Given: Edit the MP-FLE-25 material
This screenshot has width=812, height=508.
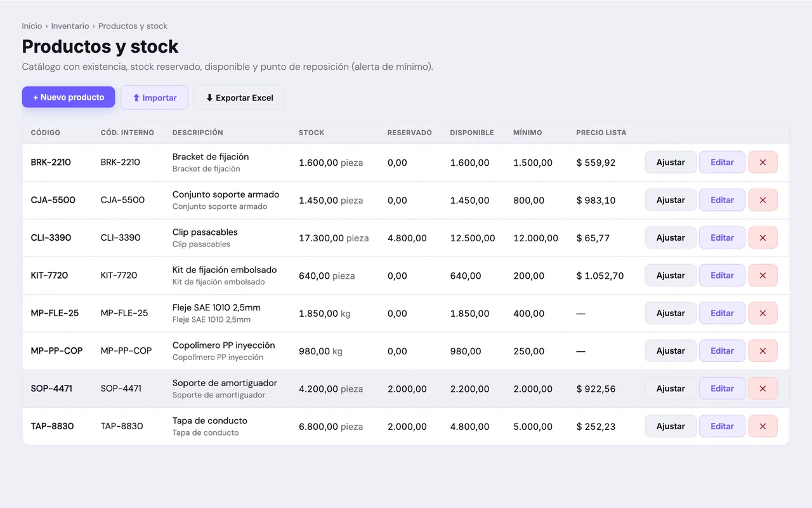Looking at the screenshot, I should coord(722,313).
